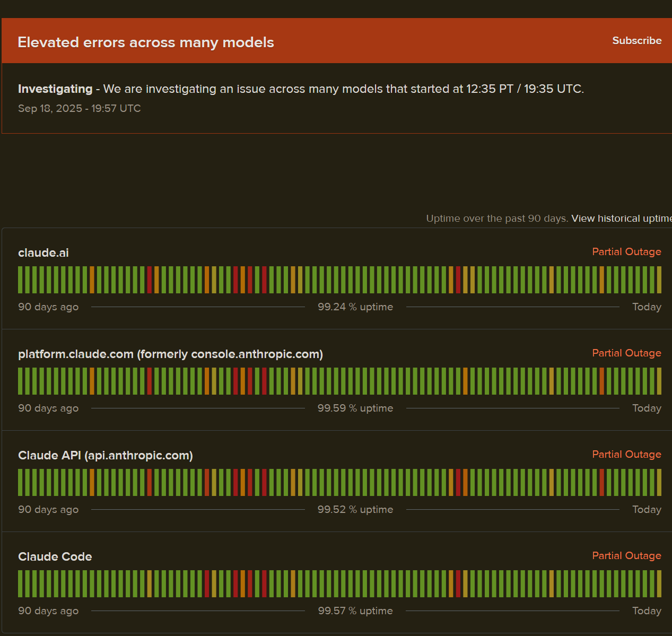This screenshot has height=636, width=672.
Task: Select the oldest day bar in claude.ai chart
Action: click(x=20, y=280)
